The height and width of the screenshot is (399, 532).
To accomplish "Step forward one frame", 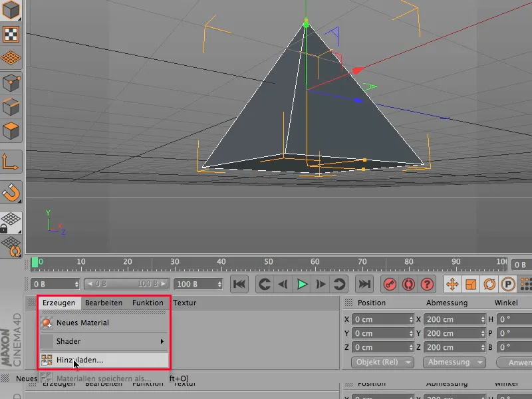I will pyautogui.click(x=321, y=284).
